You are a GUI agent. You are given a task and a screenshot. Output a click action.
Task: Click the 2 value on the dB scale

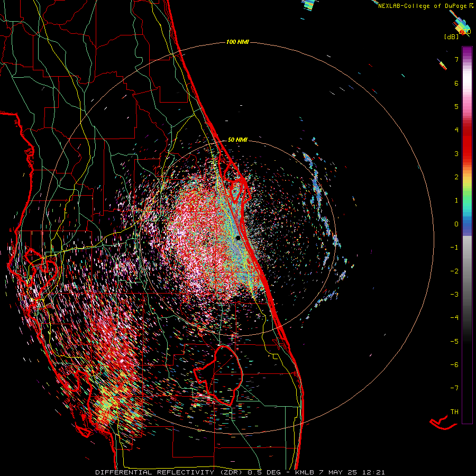pos(456,177)
